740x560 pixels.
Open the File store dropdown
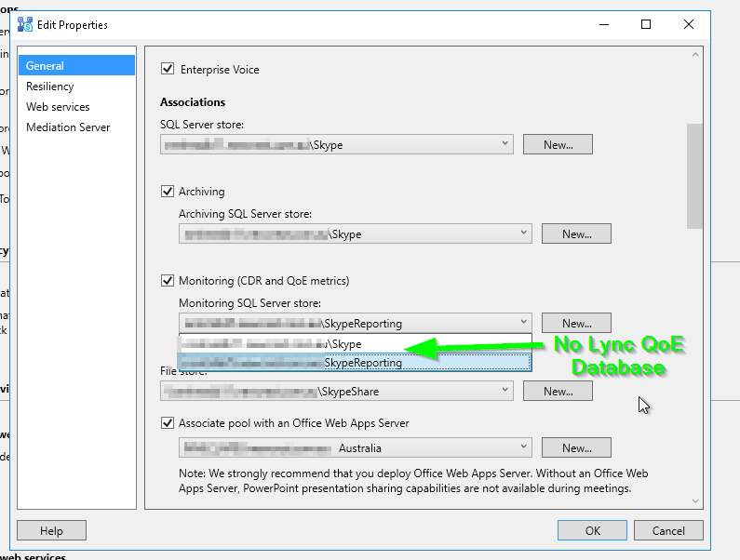[x=337, y=391]
